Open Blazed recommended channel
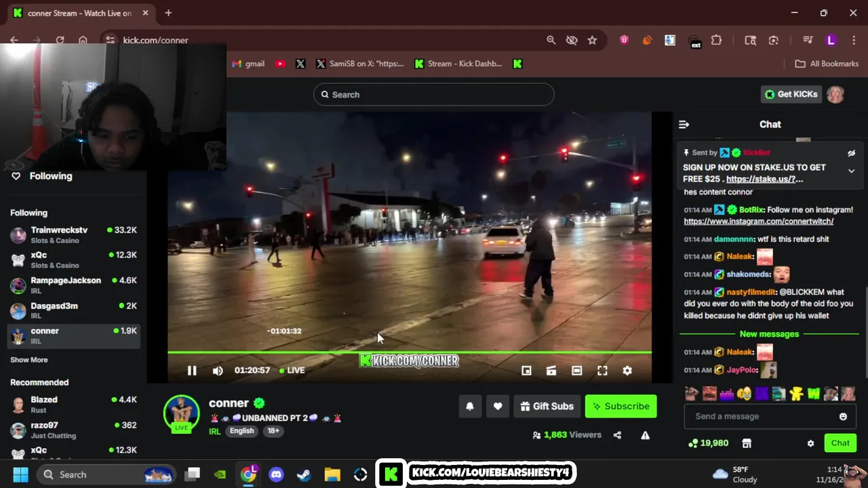 [x=74, y=405]
